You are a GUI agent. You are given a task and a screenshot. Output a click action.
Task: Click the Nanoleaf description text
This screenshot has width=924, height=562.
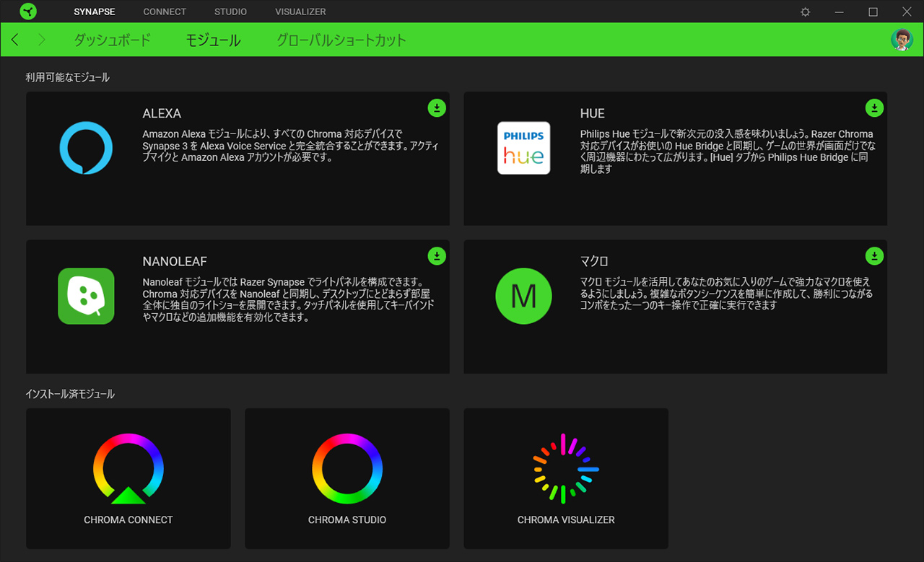coord(289,299)
